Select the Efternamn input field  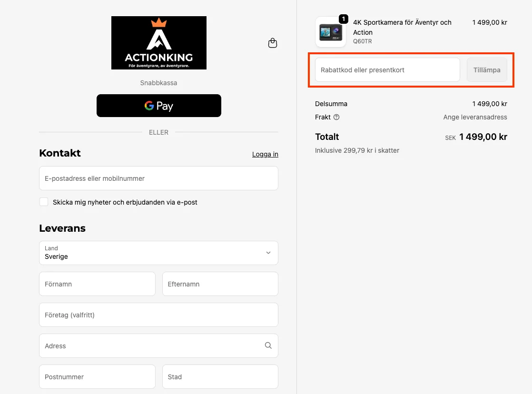point(220,284)
